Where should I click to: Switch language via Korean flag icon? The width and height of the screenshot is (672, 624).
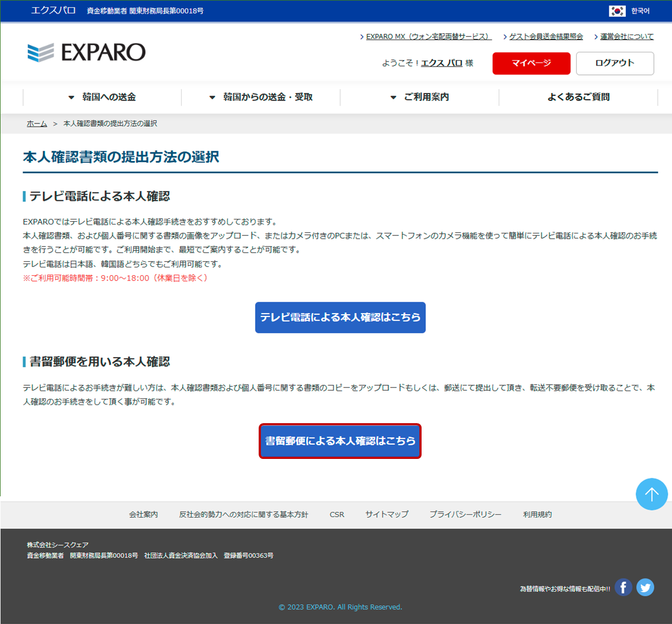click(617, 11)
